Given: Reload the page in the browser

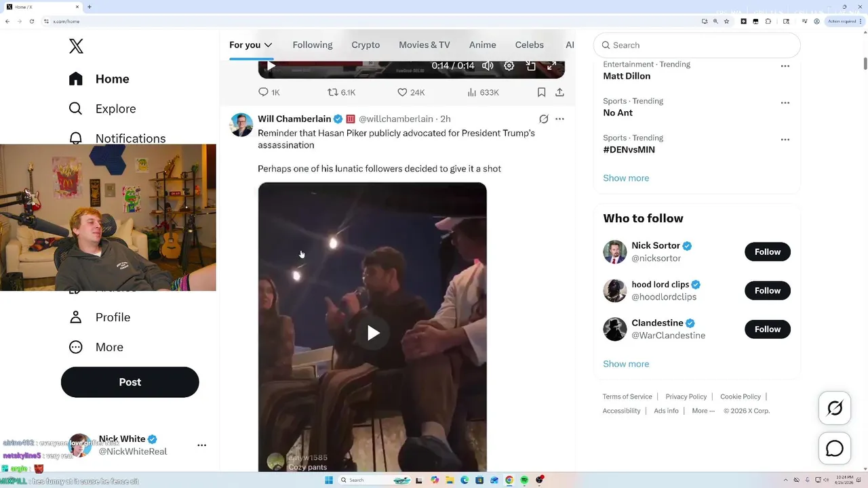Looking at the screenshot, I should click(x=32, y=21).
